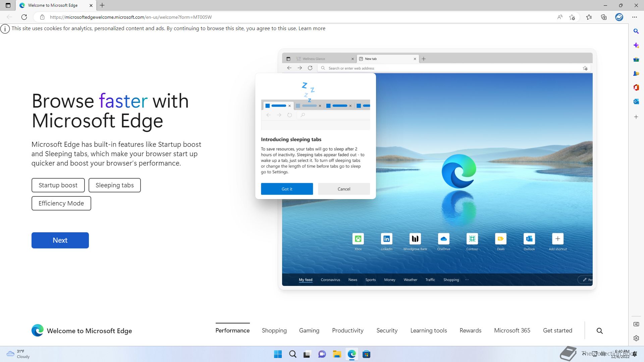
Task: Open the weather widget showing Cloudy
Action: click(18, 354)
